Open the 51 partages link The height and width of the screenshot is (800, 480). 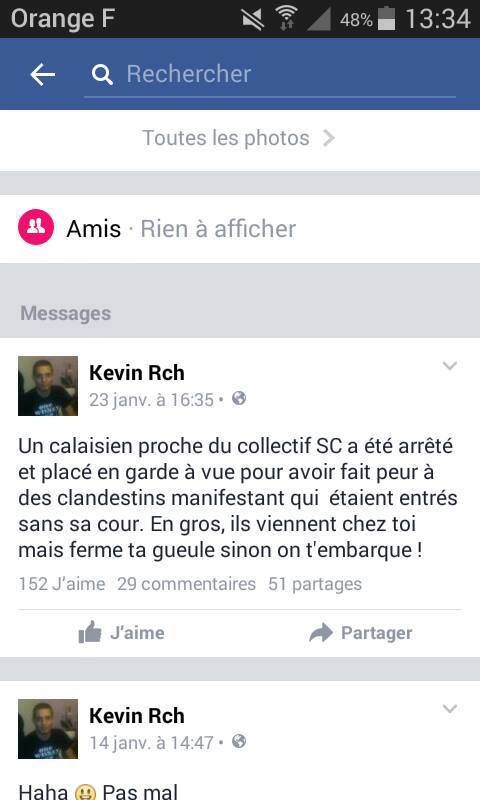tap(315, 584)
